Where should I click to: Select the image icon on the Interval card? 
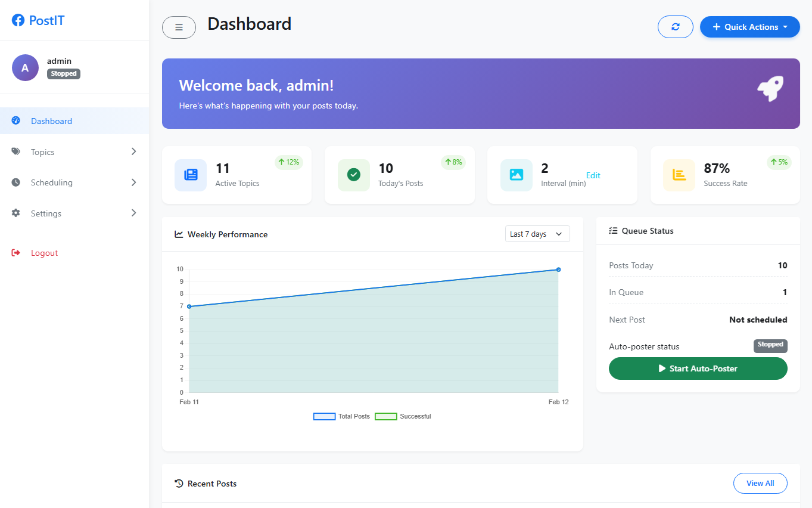[x=516, y=175]
